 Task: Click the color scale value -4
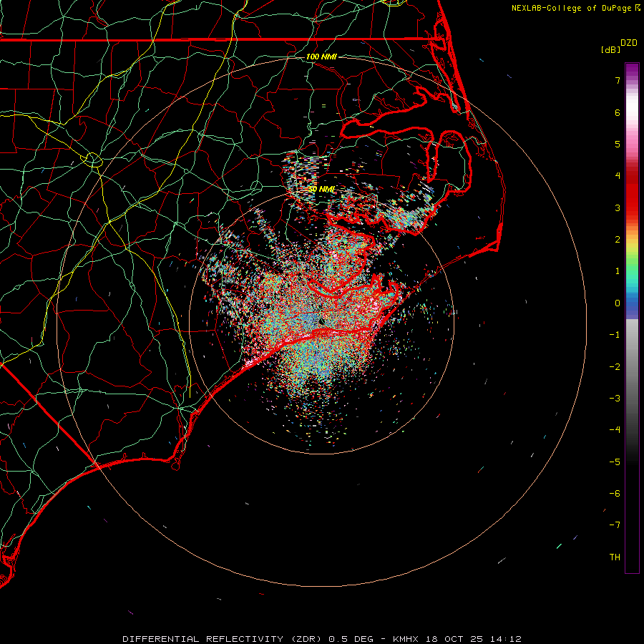coord(615,430)
